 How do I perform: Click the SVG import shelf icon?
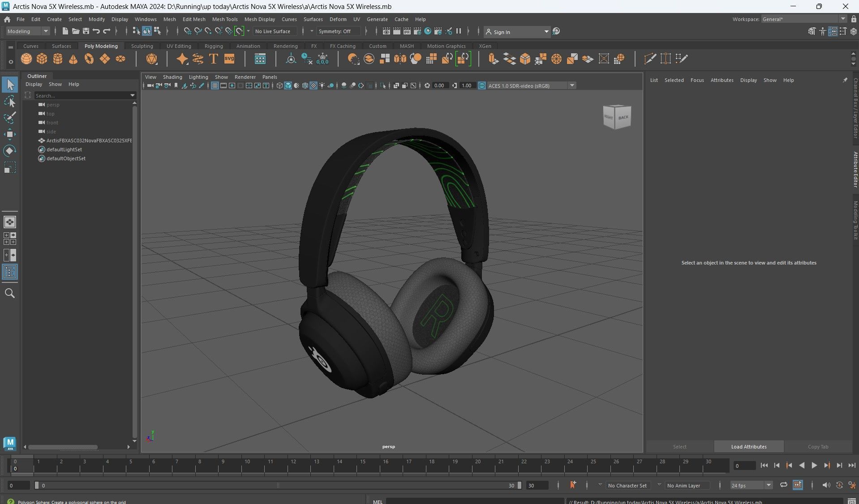coord(229,59)
